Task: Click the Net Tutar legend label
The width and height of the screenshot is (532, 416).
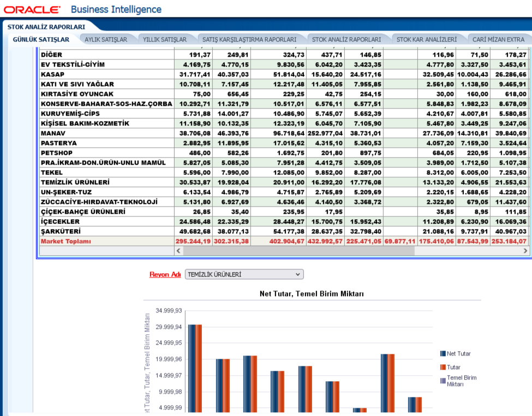Action: point(459,354)
